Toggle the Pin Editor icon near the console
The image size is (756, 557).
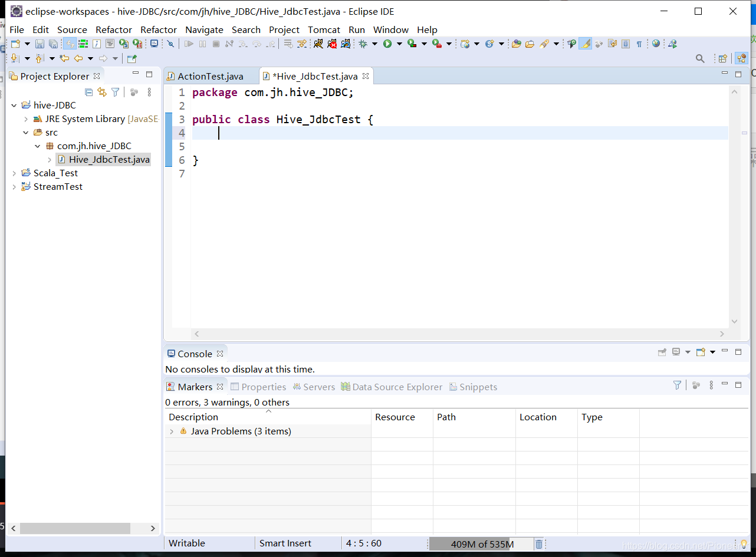pos(661,352)
